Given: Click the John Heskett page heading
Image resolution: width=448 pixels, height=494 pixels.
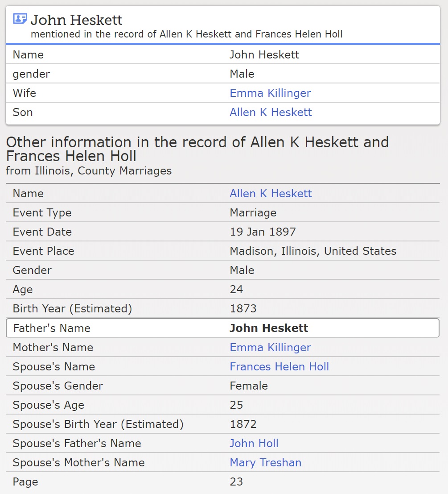Looking at the screenshot, I should coord(76,20).
